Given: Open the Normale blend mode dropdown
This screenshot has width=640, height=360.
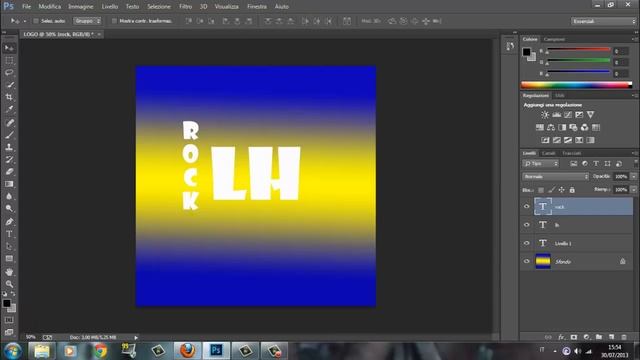Looking at the screenshot, I should 556,177.
